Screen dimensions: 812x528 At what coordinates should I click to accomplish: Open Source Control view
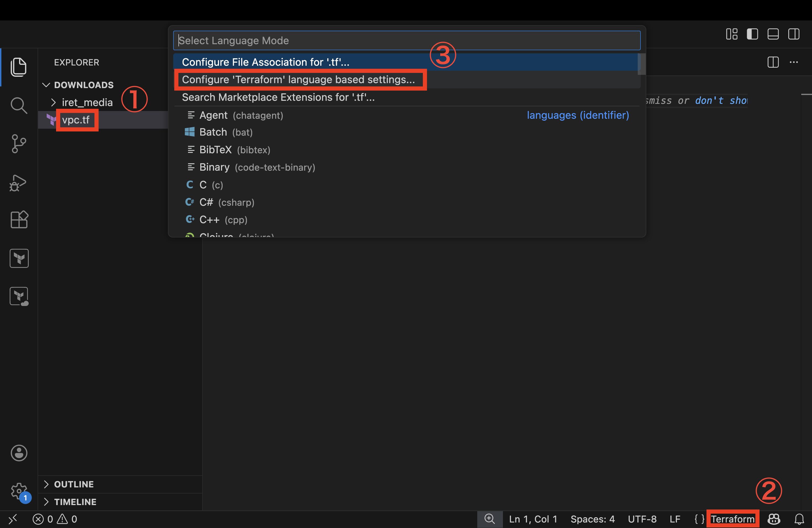point(19,144)
